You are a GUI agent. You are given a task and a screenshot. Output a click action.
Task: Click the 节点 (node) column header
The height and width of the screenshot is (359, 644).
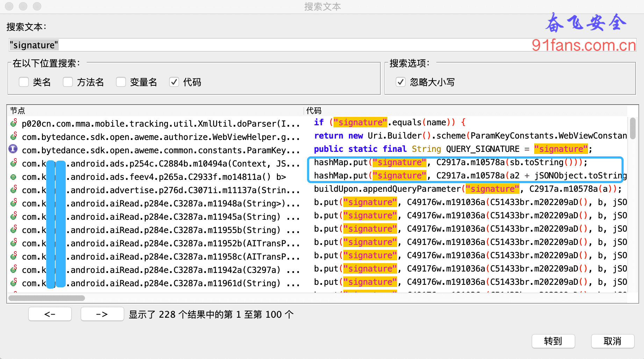[x=155, y=111]
